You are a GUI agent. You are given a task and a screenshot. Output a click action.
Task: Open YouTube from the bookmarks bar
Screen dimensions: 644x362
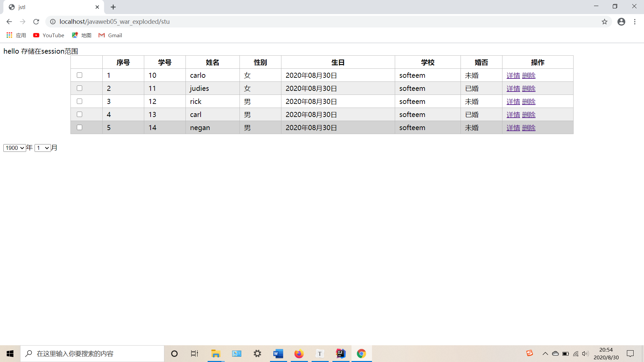(48, 35)
